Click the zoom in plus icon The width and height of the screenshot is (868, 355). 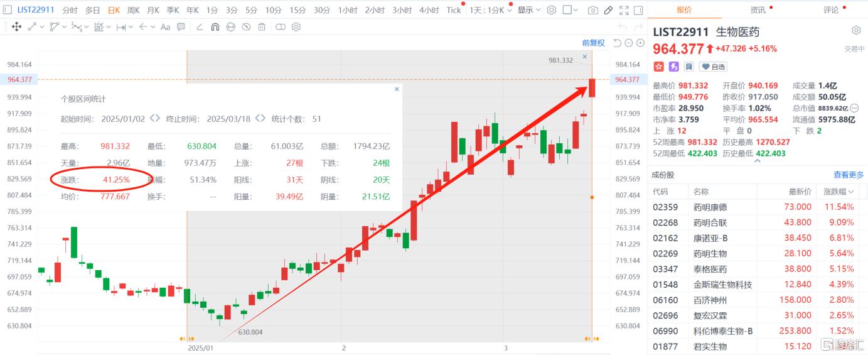pos(640,43)
